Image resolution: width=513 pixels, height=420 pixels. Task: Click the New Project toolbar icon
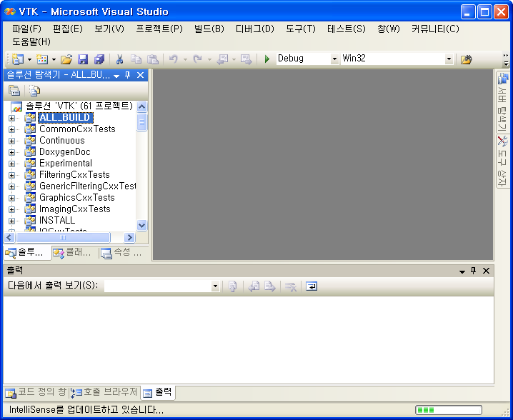18,59
